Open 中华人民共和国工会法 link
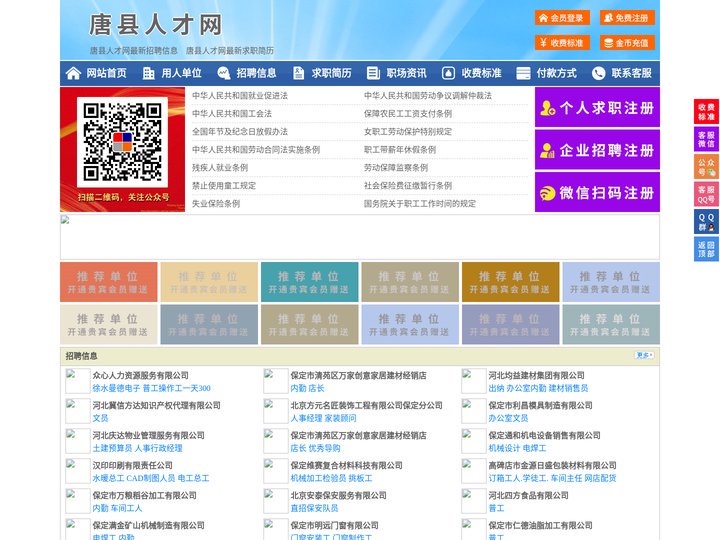Screen dimensions: 720x540 pyautogui.click(x=232, y=113)
